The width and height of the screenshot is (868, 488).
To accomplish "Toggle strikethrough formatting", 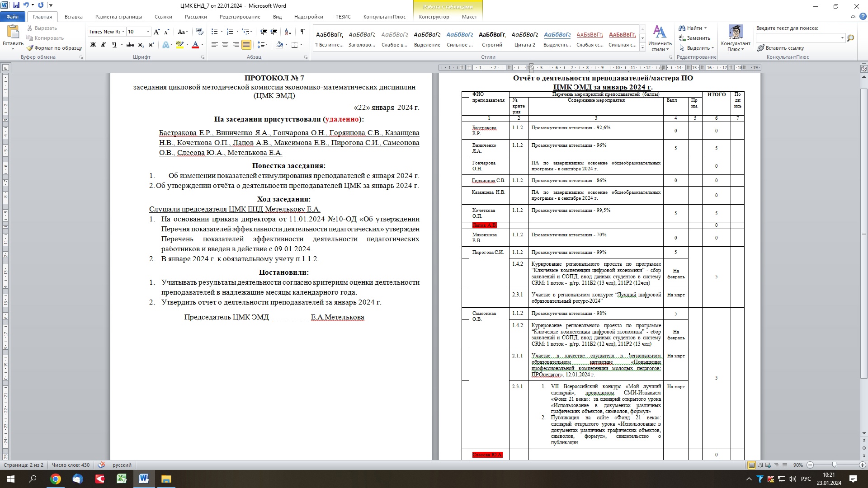I will tap(130, 45).
